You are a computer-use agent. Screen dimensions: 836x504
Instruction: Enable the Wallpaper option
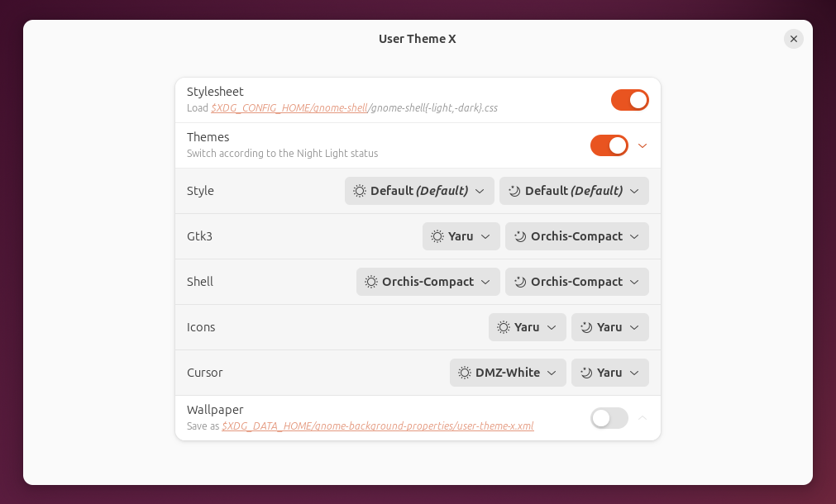pos(609,418)
